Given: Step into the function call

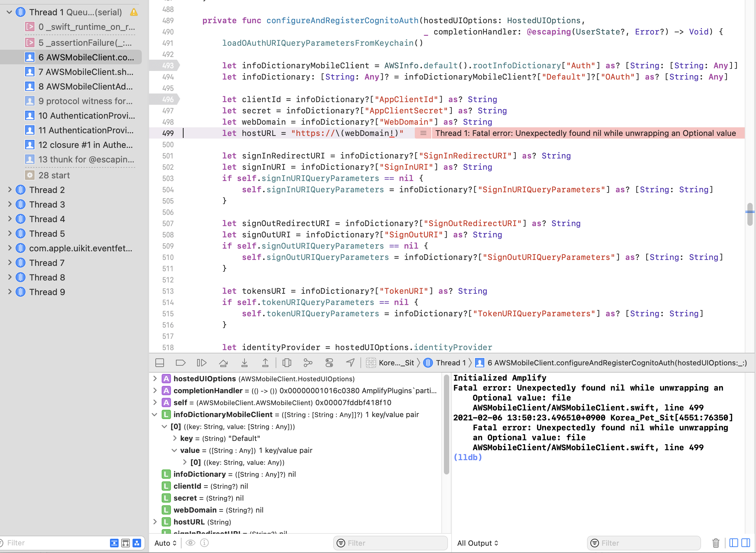Looking at the screenshot, I should tap(245, 362).
